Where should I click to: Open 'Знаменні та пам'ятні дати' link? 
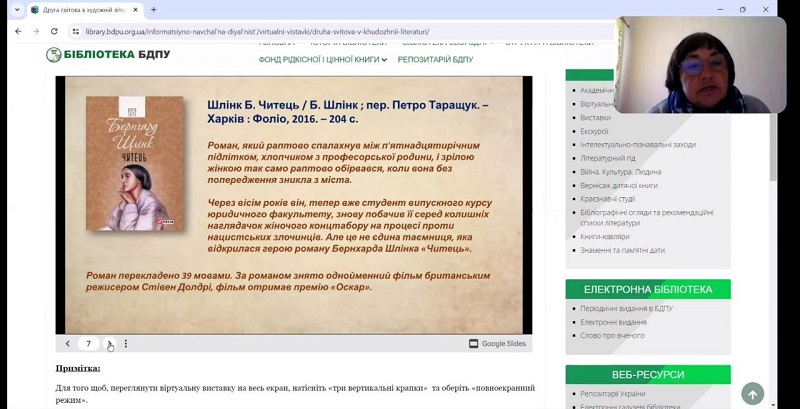[622, 250]
